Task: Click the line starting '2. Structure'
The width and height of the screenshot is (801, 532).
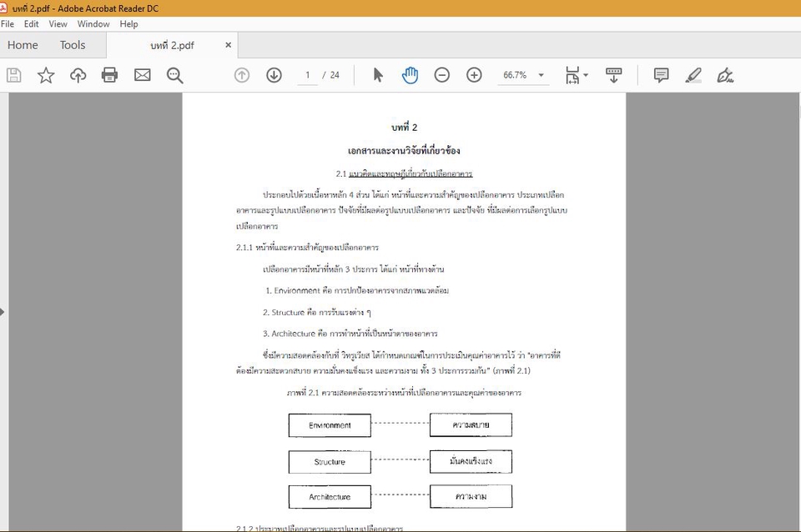Action: click(x=317, y=312)
